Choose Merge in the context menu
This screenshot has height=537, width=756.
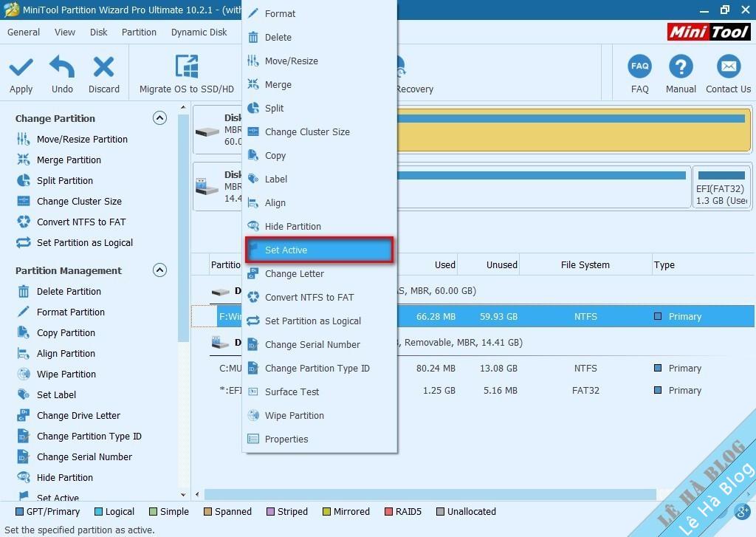[x=319, y=85]
